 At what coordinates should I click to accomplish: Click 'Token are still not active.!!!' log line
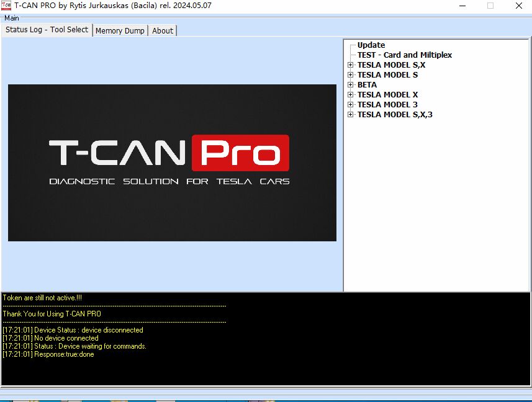[42, 298]
